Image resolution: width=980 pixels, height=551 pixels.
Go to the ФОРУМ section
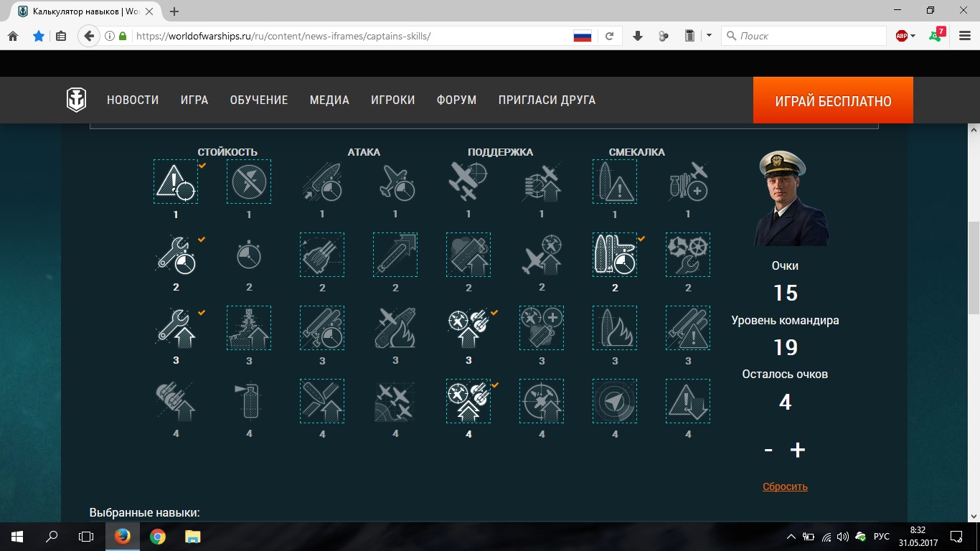[x=456, y=100]
